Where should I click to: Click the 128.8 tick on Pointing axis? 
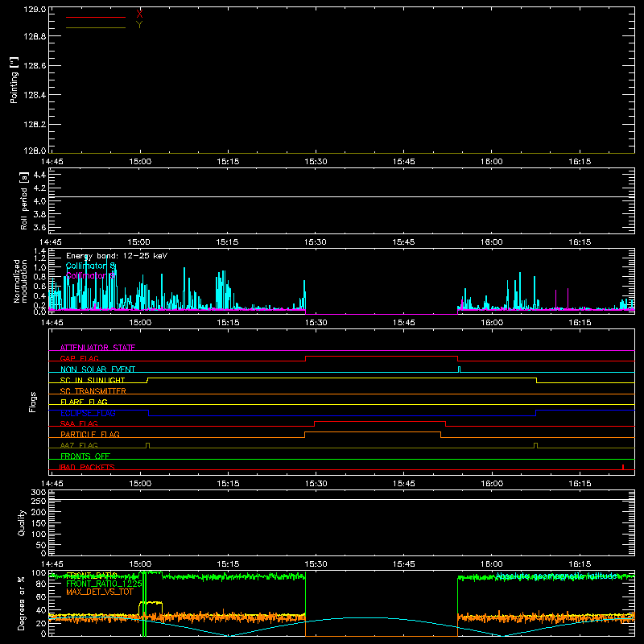click(35, 36)
